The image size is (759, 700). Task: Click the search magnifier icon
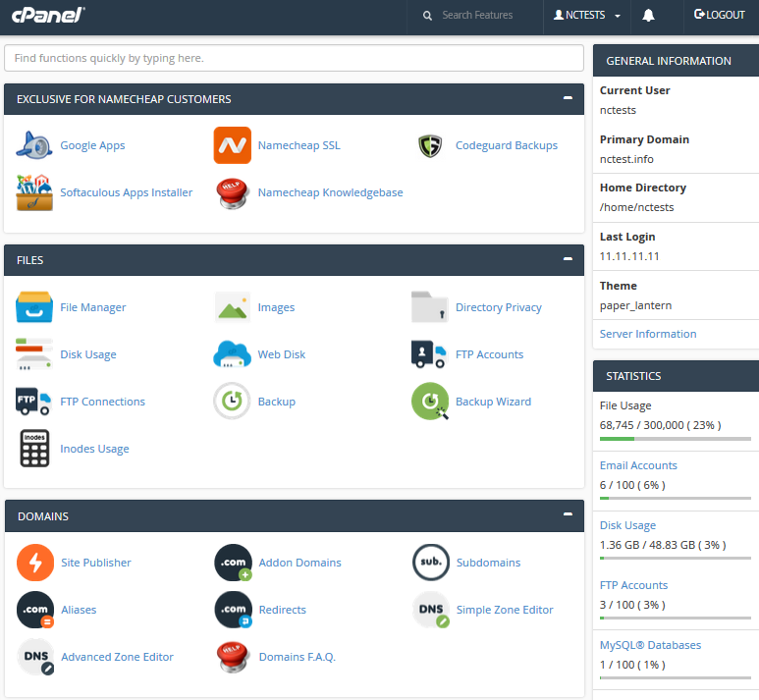tap(427, 16)
